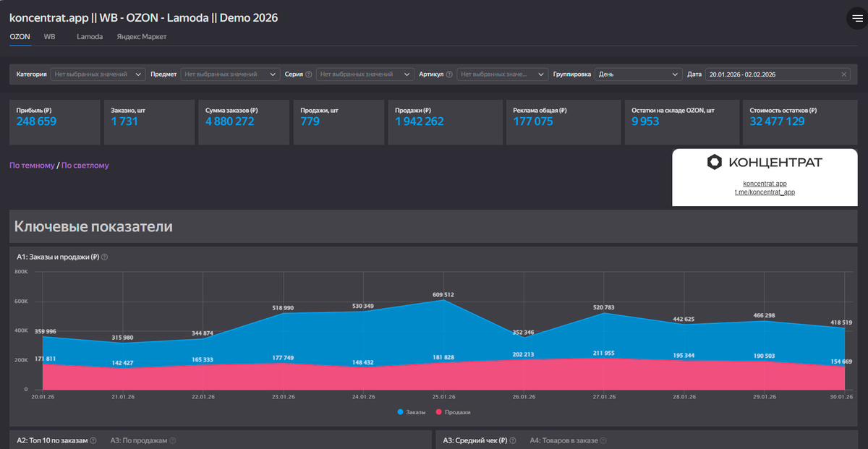The height and width of the screenshot is (449, 868).
Task: Switch to the OZON tab
Action: 20,36
